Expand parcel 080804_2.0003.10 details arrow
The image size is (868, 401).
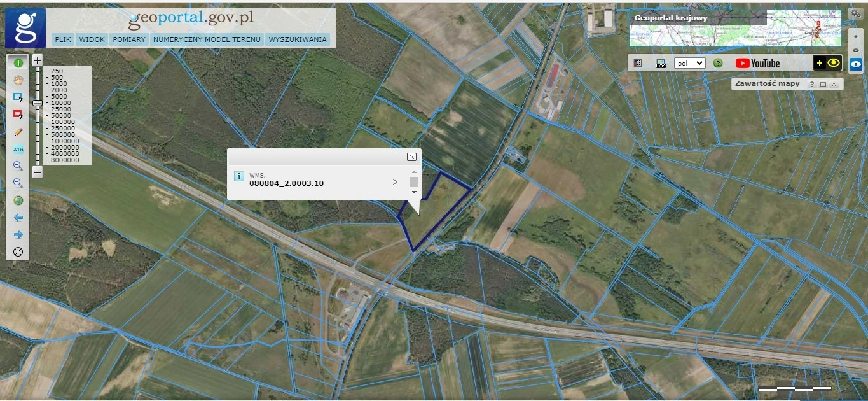click(395, 183)
